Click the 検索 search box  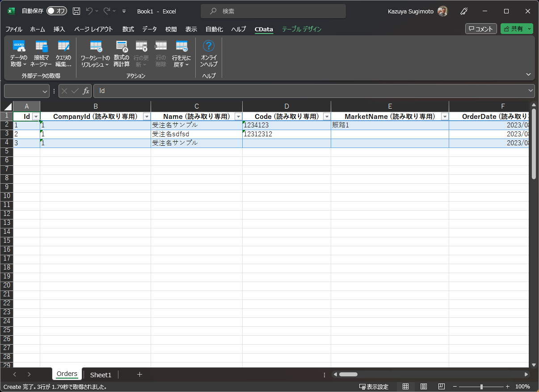tap(273, 11)
